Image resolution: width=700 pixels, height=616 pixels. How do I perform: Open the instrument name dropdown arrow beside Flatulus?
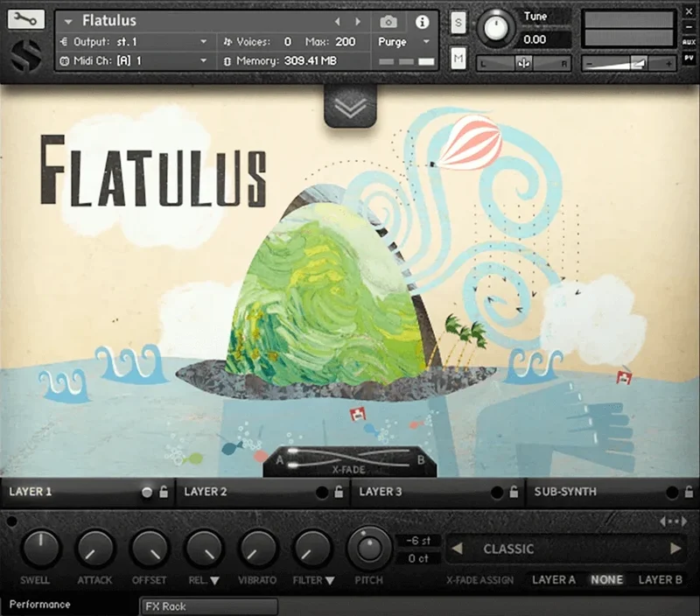68,21
